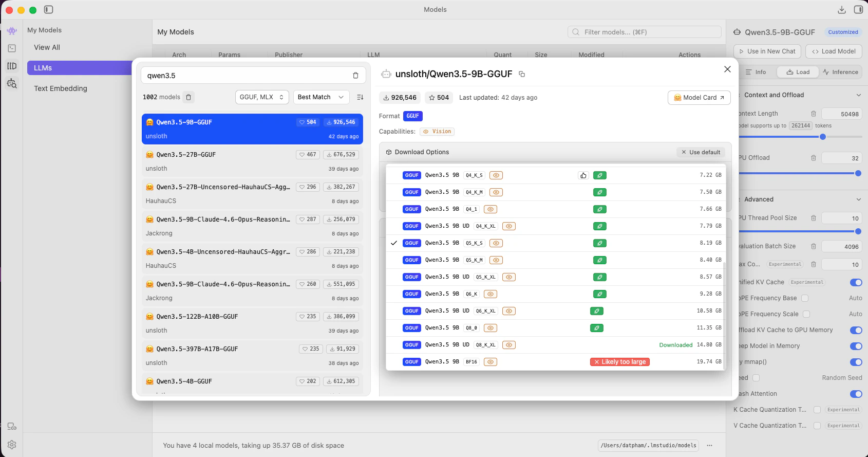Image resolution: width=868 pixels, height=457 pixels.
Task: Adjust the CPU Thread Pool Size slider handle
Action: pyautogui.click(x=858, y=231)
